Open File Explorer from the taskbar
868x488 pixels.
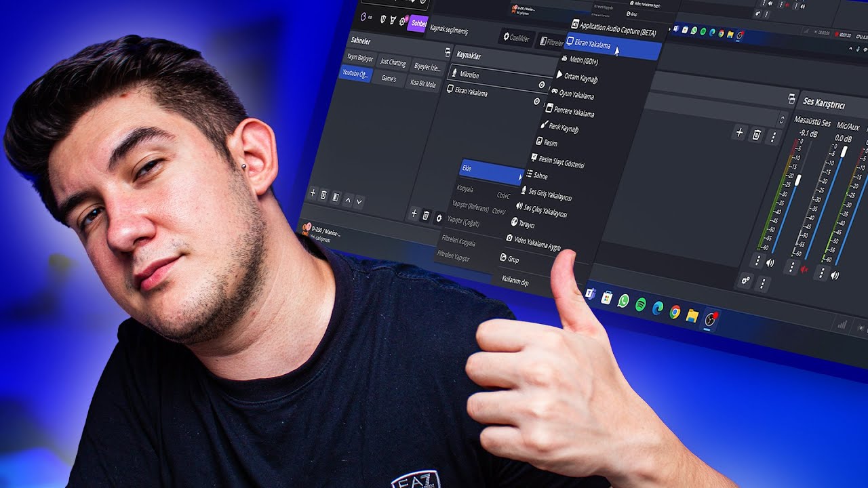(692, 315)
